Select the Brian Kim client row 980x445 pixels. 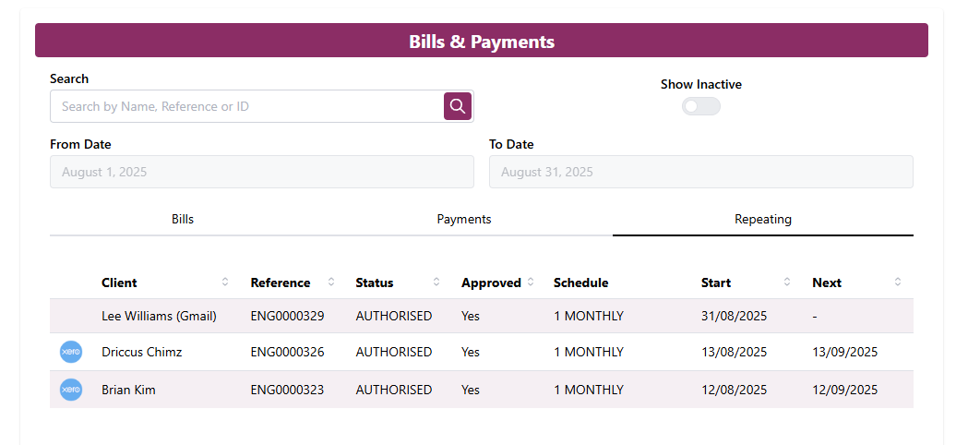click(x=128, y=390)
